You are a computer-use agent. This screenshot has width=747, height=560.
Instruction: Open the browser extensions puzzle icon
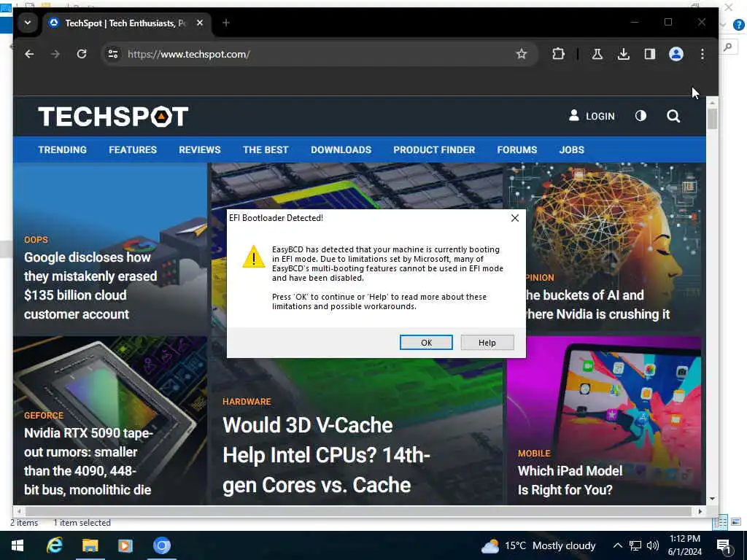click(x=558, y=54)
